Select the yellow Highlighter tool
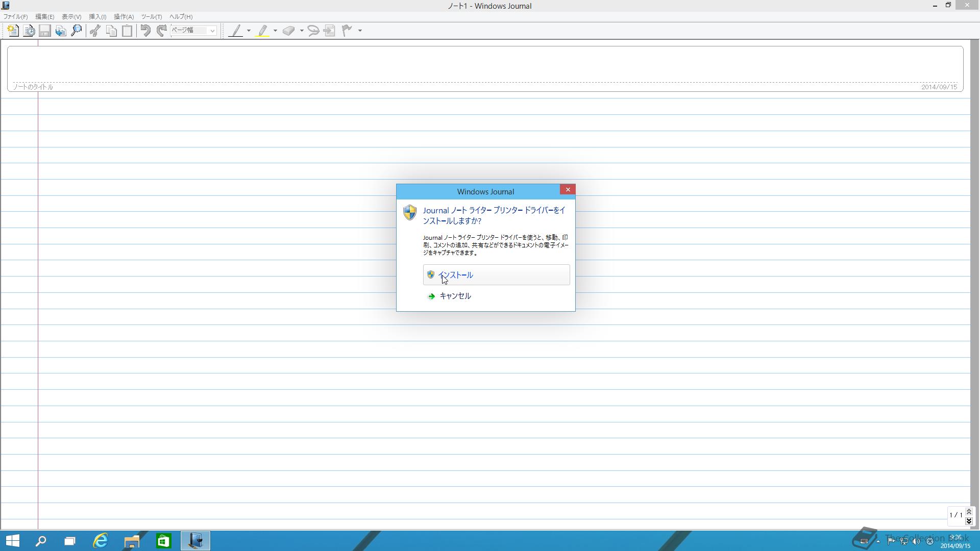Viewport: 980px width, 551px height. [x=262, y=31]
